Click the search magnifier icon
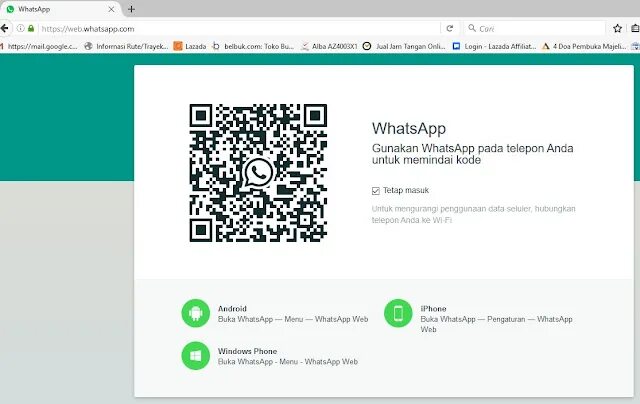The width and height of the screenshot is (640, 404). pos(472,28)
